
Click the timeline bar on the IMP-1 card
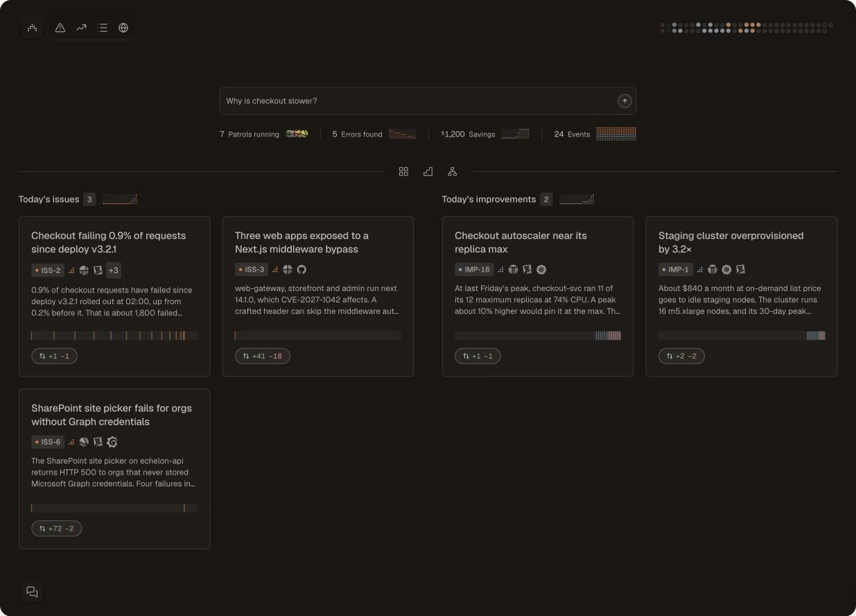(x=742, y=335)
